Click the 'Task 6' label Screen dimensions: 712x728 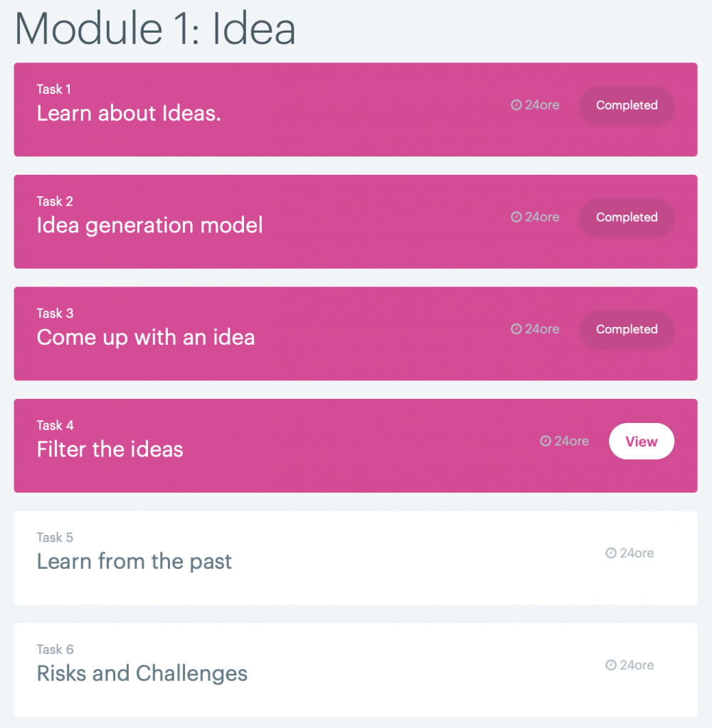point(55,649)
